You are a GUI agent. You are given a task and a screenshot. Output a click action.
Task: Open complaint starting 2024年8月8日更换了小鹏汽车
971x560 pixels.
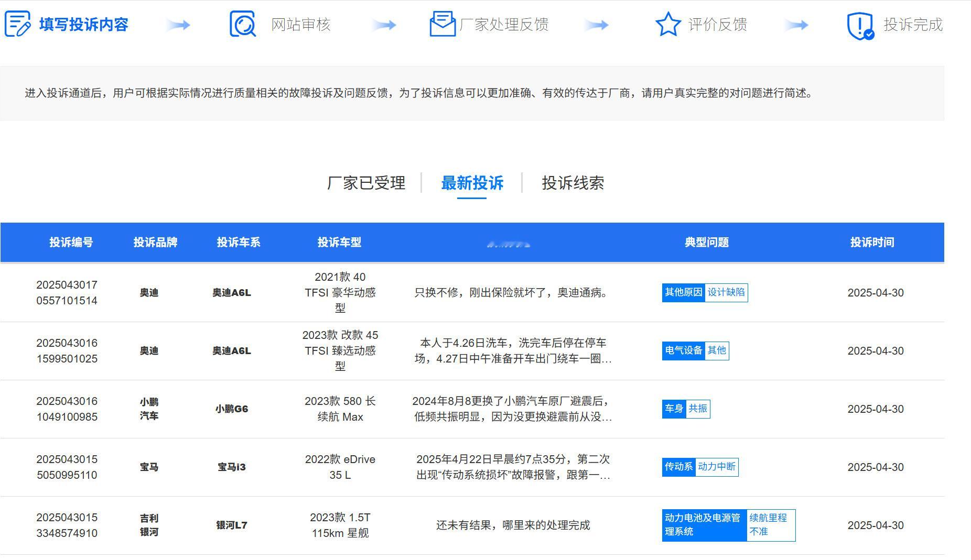point(513,409)
